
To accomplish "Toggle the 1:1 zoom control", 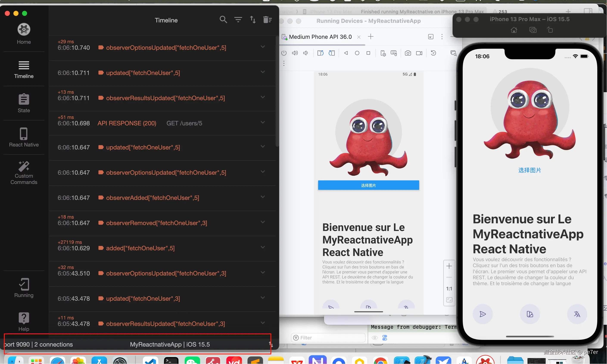I will tap(449, 288).
